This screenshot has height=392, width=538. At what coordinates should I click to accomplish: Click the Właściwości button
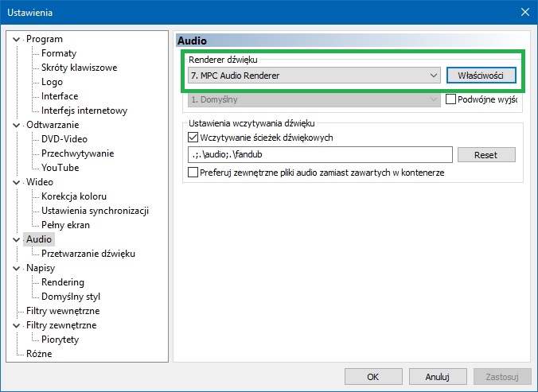tap(481, 76)
